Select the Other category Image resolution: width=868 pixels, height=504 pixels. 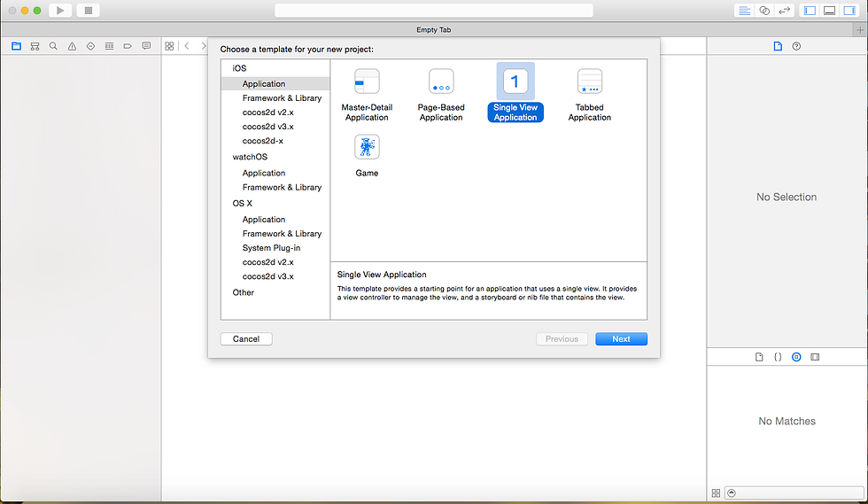pyautogui.click(x=243, y=292)
